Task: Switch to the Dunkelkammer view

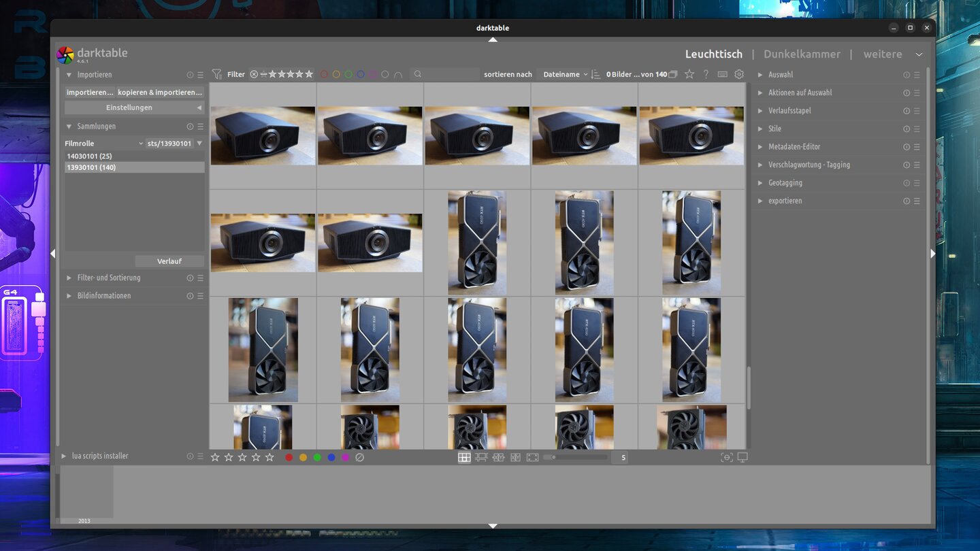Action: coord(802,54)
